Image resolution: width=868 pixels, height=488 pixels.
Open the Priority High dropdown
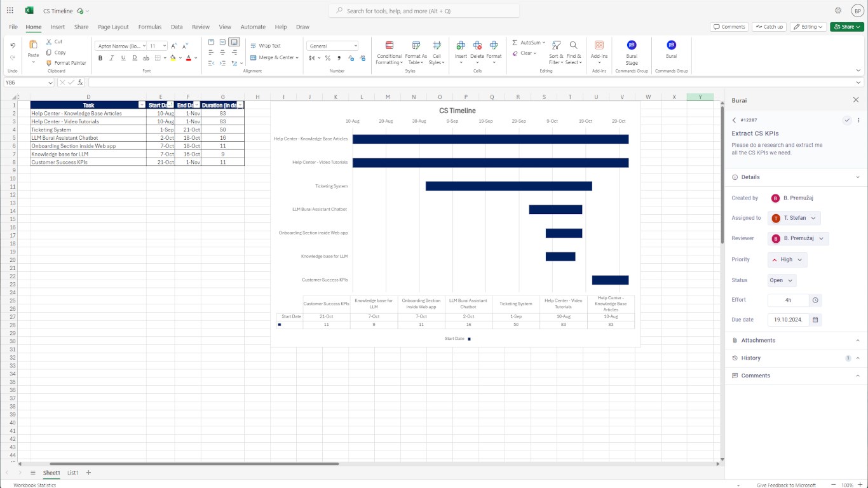coord(787,259)
